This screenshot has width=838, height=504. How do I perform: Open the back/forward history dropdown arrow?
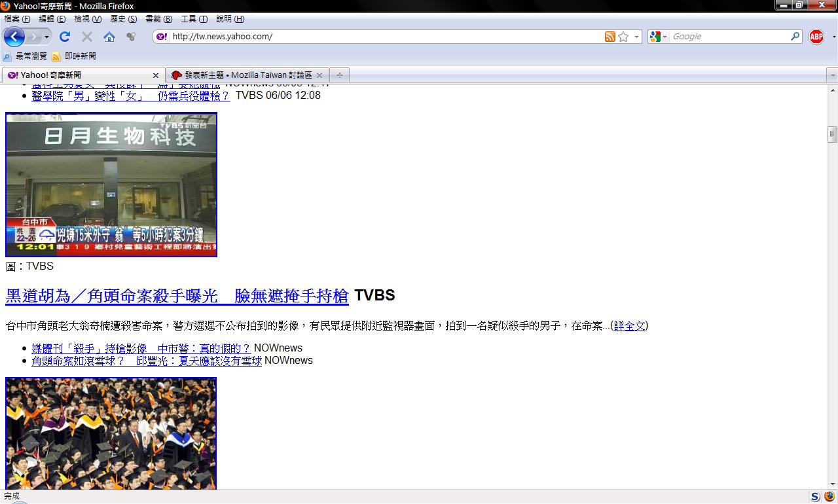pyautogui.click(x=46, y=37)
